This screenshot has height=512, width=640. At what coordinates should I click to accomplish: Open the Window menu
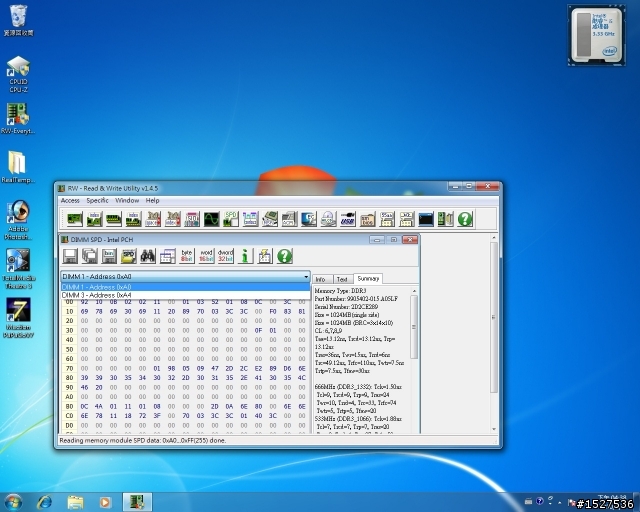click(127, 200)
